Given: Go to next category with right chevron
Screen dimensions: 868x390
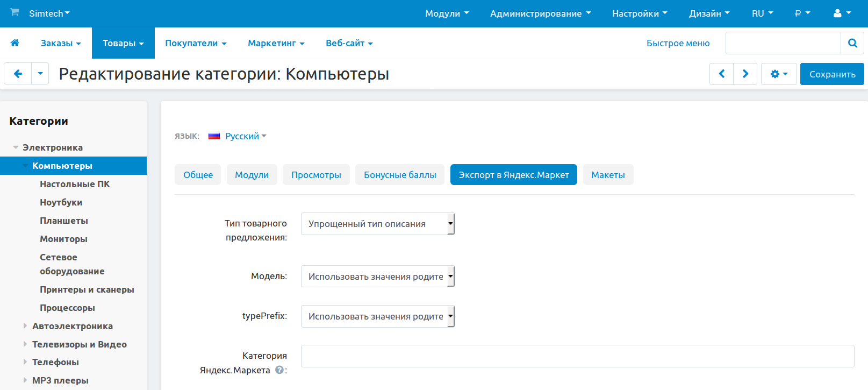Looking at the screenshot, I should (745, 74).
